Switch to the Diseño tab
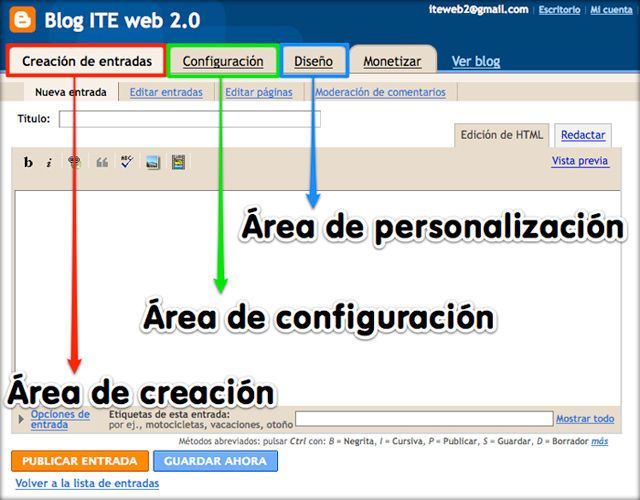Screen dimensions: 640x500 313,61
